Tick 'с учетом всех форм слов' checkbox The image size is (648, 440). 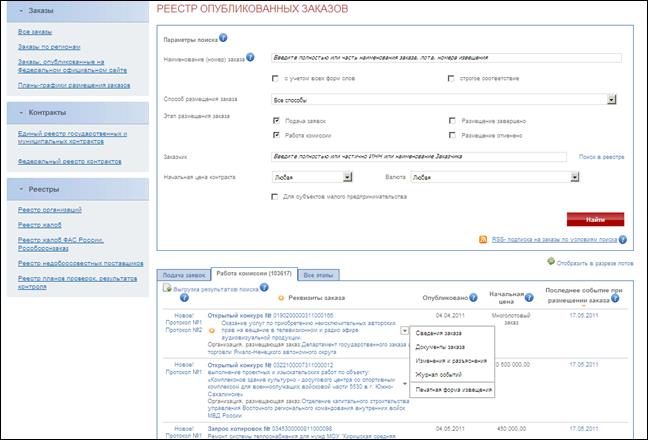pos(275,78)
